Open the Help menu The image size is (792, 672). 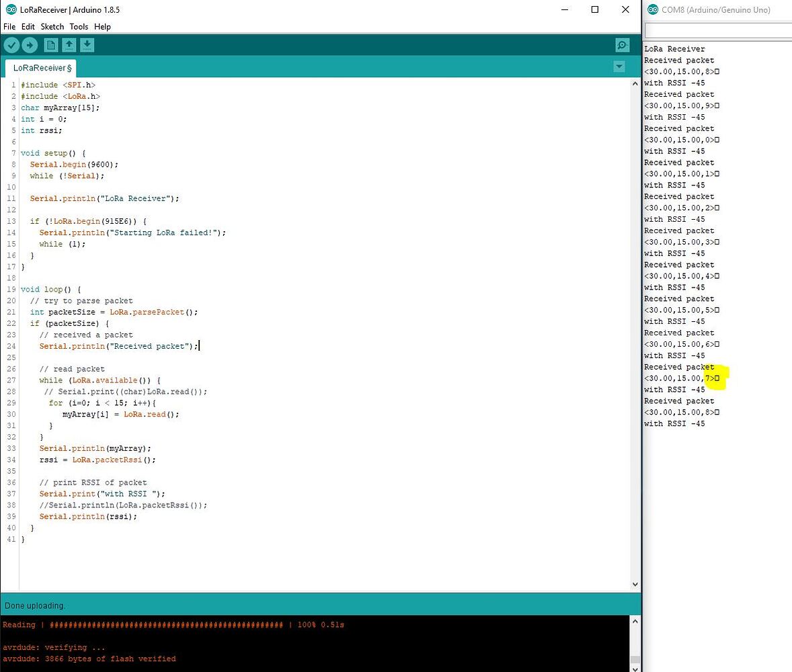click(x=102, y=27)
